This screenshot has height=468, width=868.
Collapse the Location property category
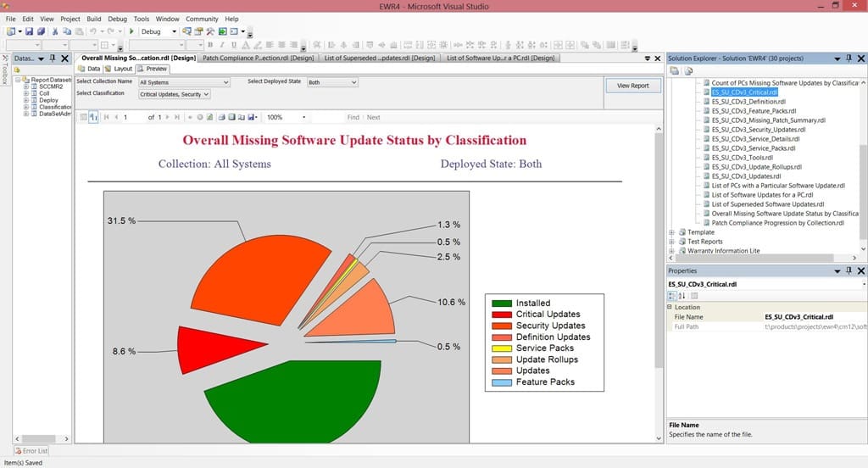[670, 307]
